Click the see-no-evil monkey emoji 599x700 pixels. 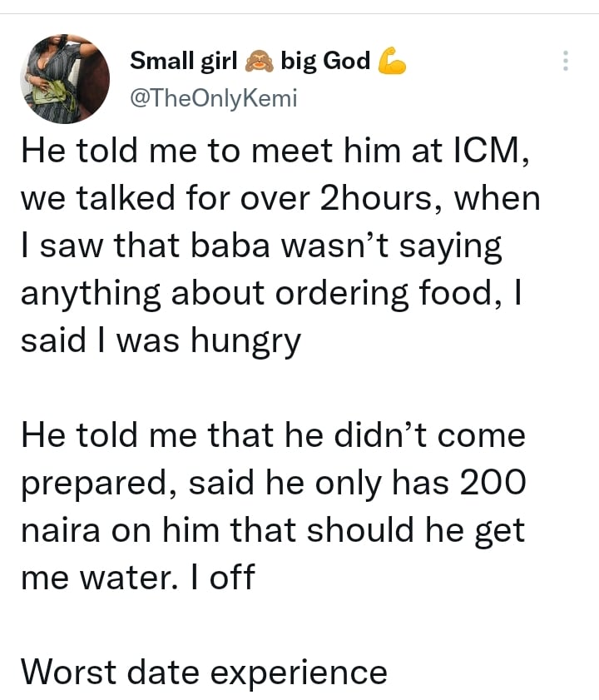coord(259,62)
